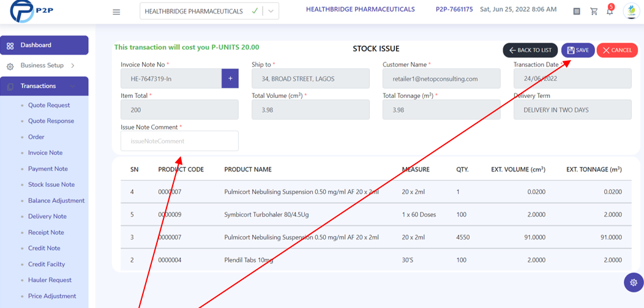Open the Price Adjustment page

click(x=52, y=296)
